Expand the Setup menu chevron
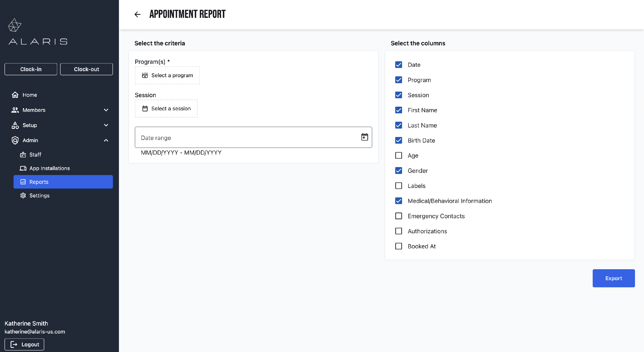 [x=106, y=125]
